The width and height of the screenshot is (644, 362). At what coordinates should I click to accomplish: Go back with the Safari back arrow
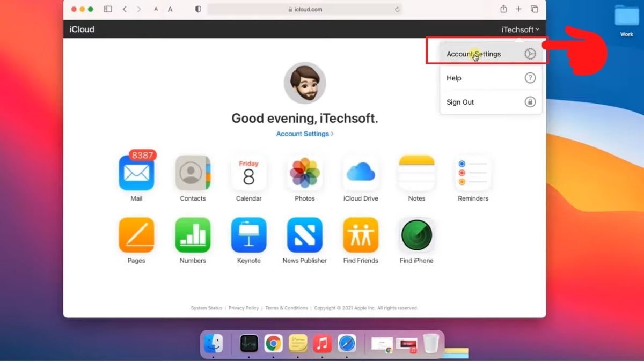coord(125,9)
